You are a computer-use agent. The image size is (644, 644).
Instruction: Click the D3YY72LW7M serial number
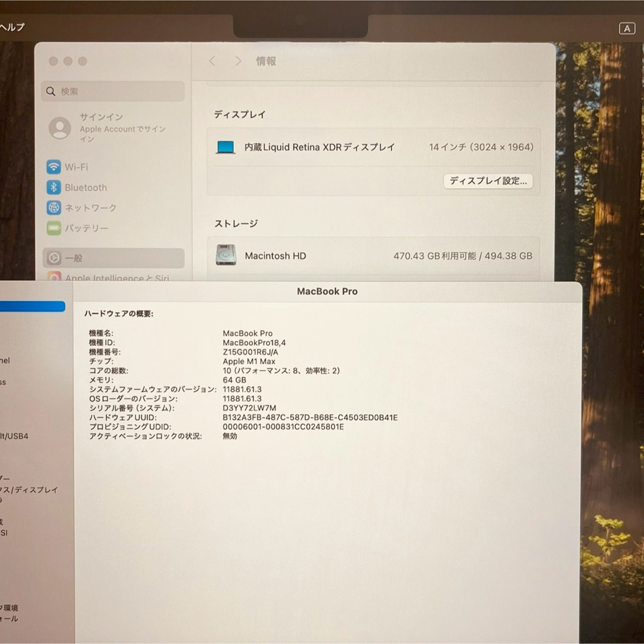[x=250, y=408]
